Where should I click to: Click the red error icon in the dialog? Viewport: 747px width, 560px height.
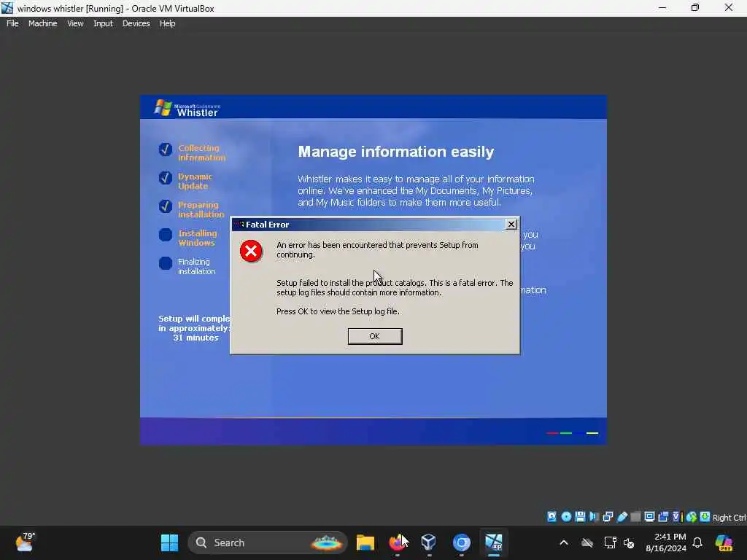click(251, 251)
